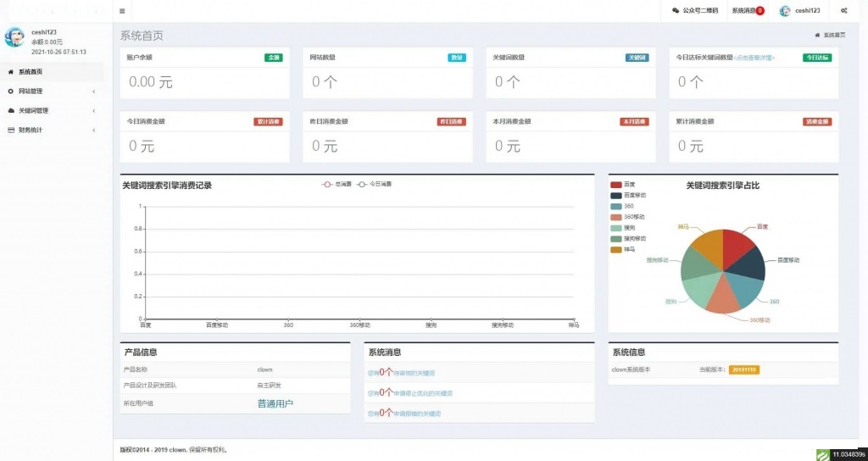Click the home icon beside 系统首页 in sidebar
Screen dimensions: 868x461
pyautogui.click(x=10, y=72)
